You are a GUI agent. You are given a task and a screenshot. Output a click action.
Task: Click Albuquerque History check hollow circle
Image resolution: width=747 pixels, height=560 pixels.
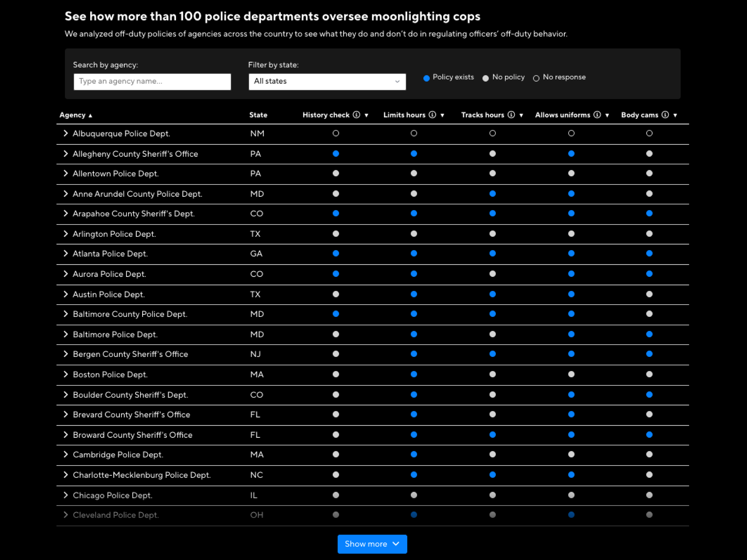click(x=336, y=133)
